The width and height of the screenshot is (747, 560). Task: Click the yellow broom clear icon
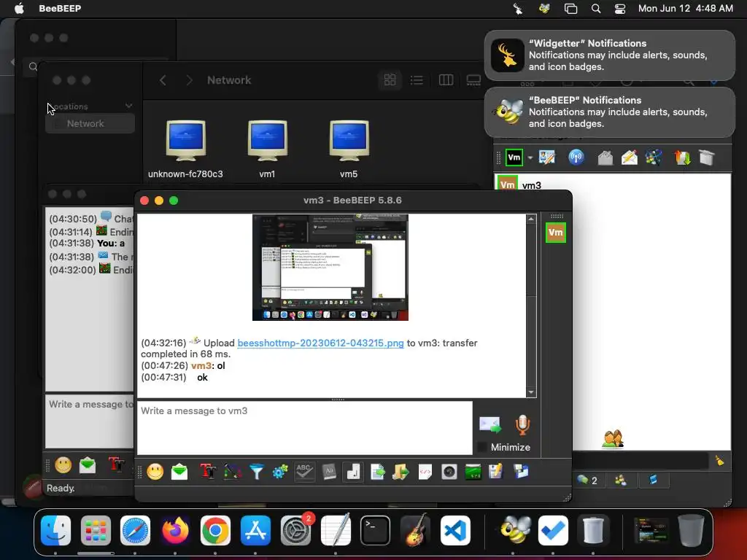pyautogui.click(x=719, y=461)
